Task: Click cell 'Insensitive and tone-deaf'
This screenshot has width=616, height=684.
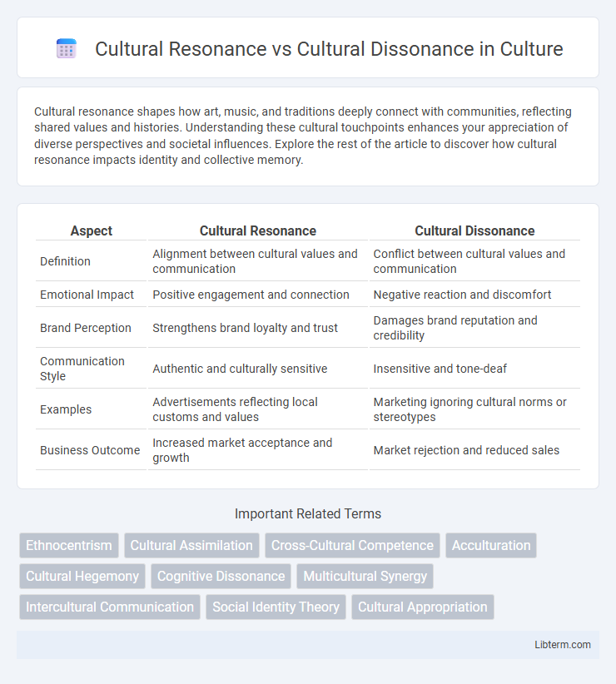Action: (474, 369)
